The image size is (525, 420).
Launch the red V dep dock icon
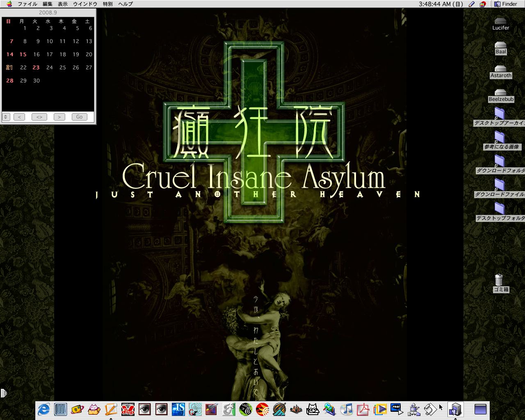click(x=128, y=409)
